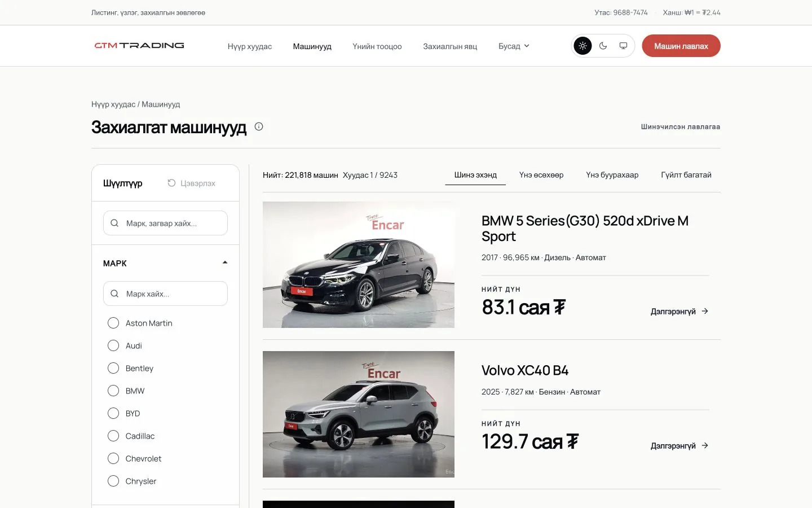Sort listings by Үнэ өсөхөөр tab

541,175
